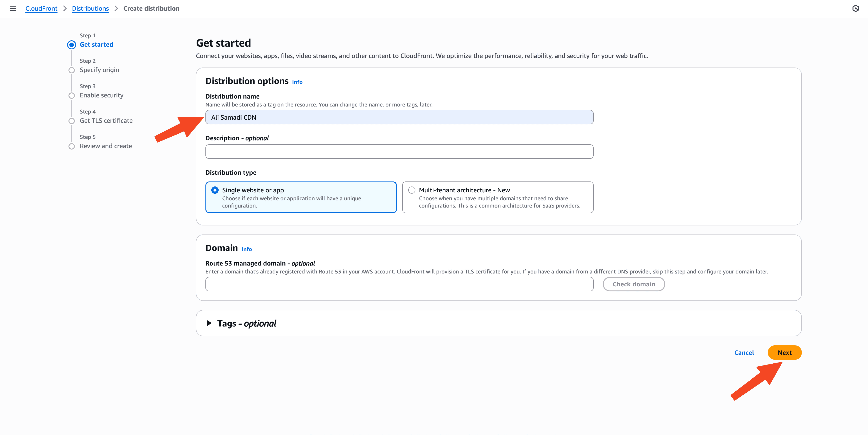Click the hexagon icon in top-right corner

[856, 8]
